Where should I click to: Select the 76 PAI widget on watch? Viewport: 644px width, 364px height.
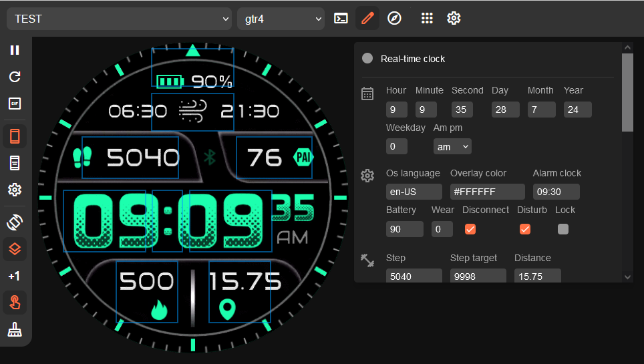coord(274,158)
